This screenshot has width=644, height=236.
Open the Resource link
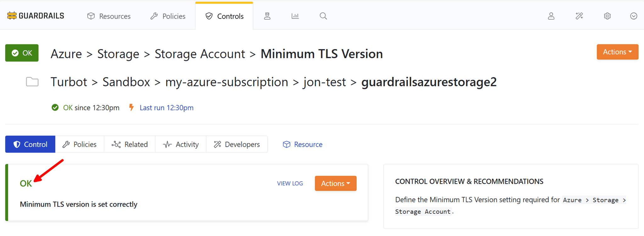(303, 144)
